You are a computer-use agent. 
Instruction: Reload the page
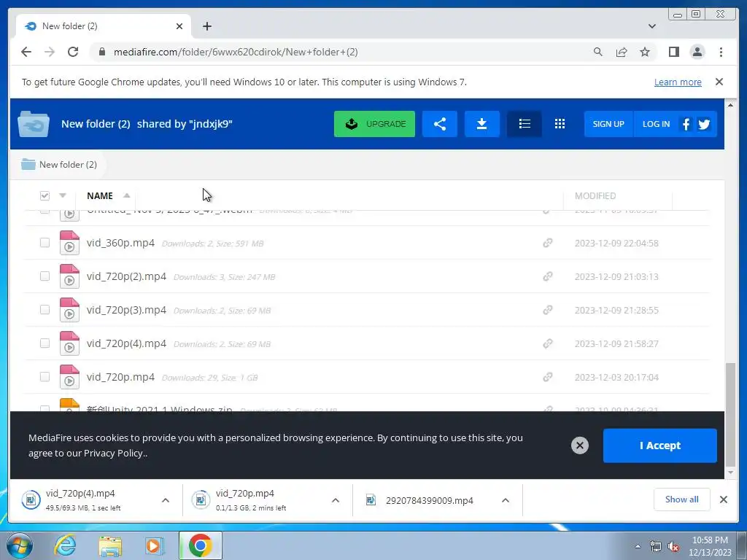73,52
